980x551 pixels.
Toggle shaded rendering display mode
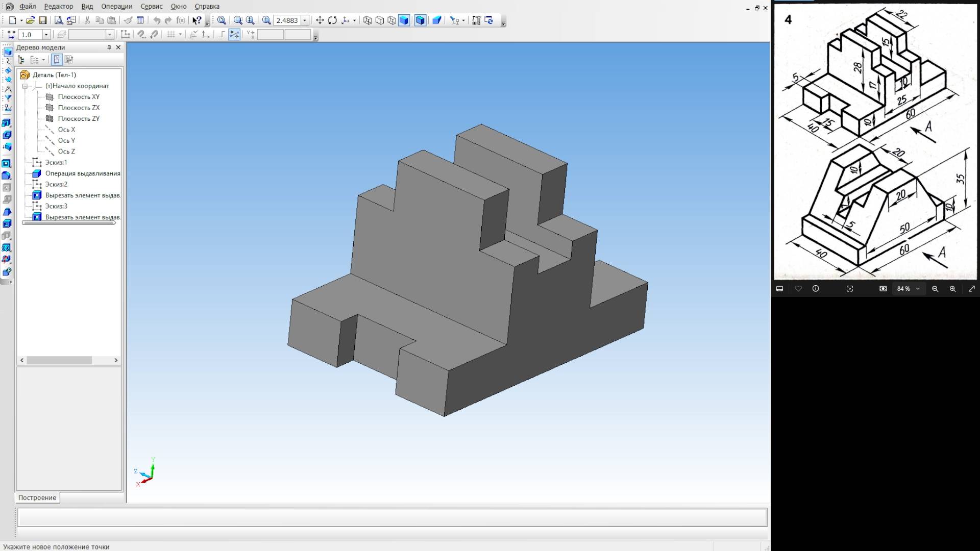404,20
